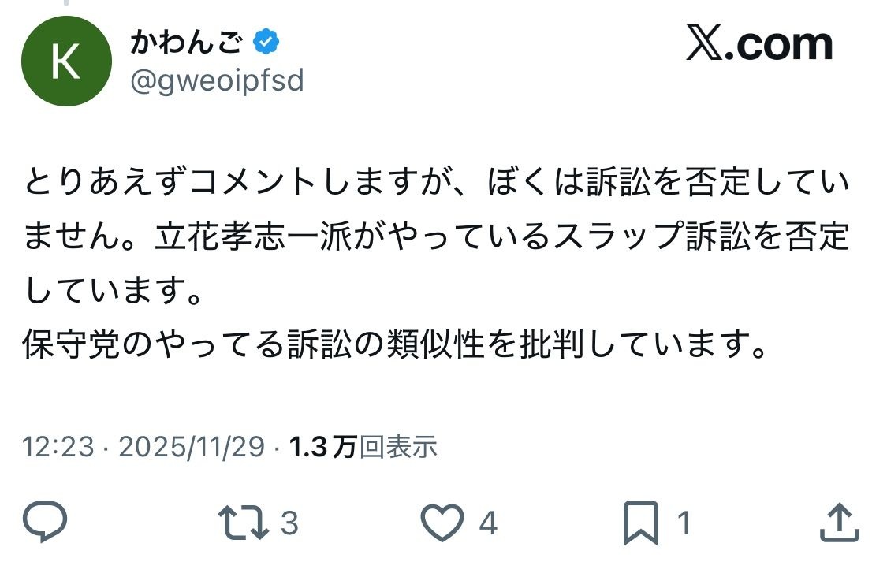Select the tweet body text
The width and height of the screenshot is (887, 588).
(434, 236)
